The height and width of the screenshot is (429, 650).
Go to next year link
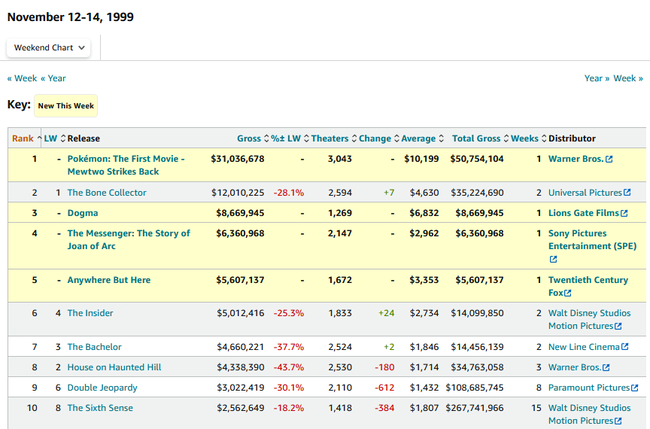pos(597,78)
